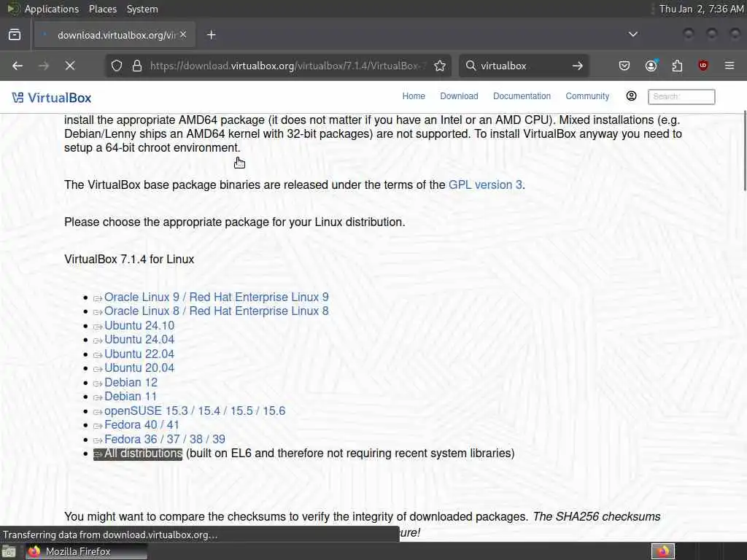Click the Thu Jan 2 clock
This screenshot has width=747, height=560.
[701, 9]
